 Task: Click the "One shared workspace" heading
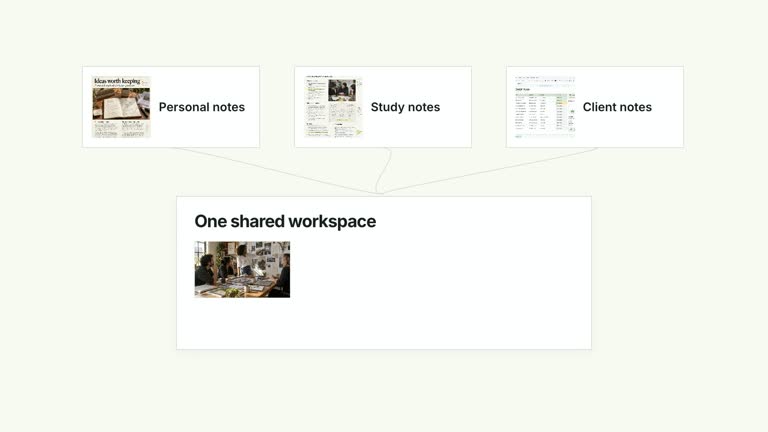point(285,221)
